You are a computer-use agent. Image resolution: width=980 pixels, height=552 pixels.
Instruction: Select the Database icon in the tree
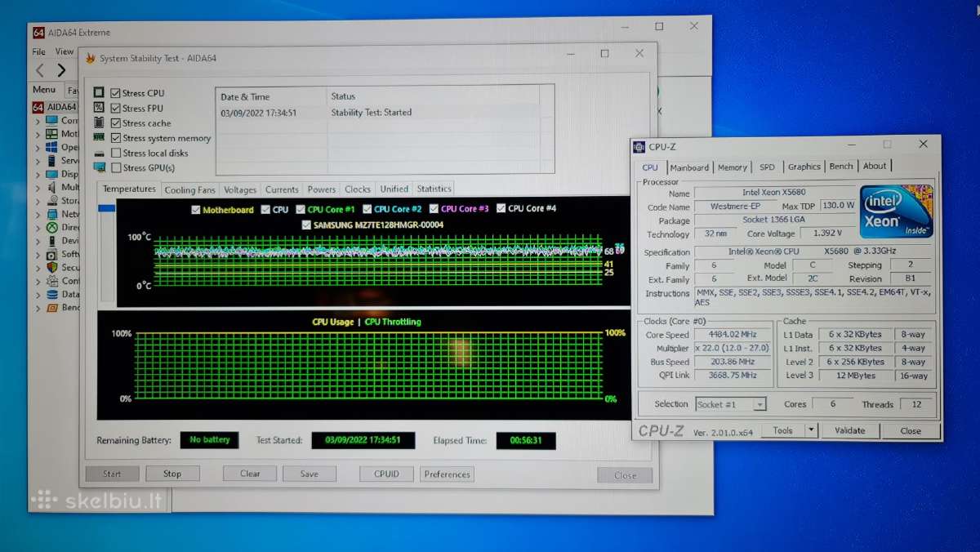click(x=51, y=294)
